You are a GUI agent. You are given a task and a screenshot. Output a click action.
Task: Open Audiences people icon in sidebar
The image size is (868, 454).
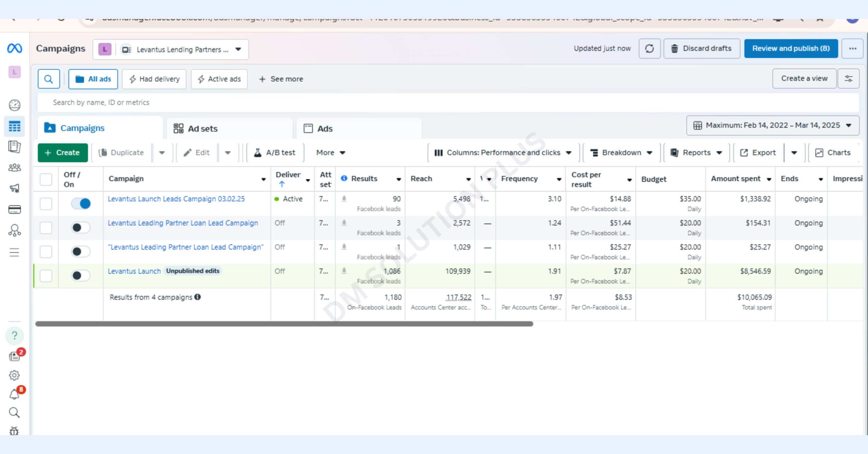pyautogui.click(x=15, y=167)
